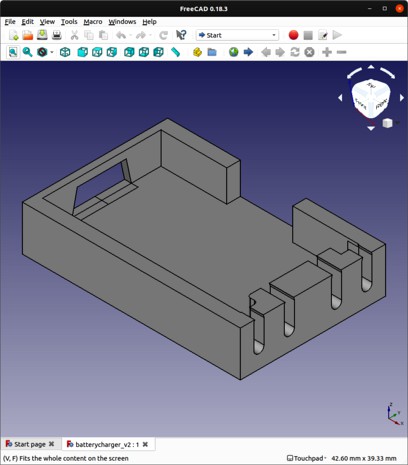Set isometric view cube icon
408x465 pixels.
(65, 52)
